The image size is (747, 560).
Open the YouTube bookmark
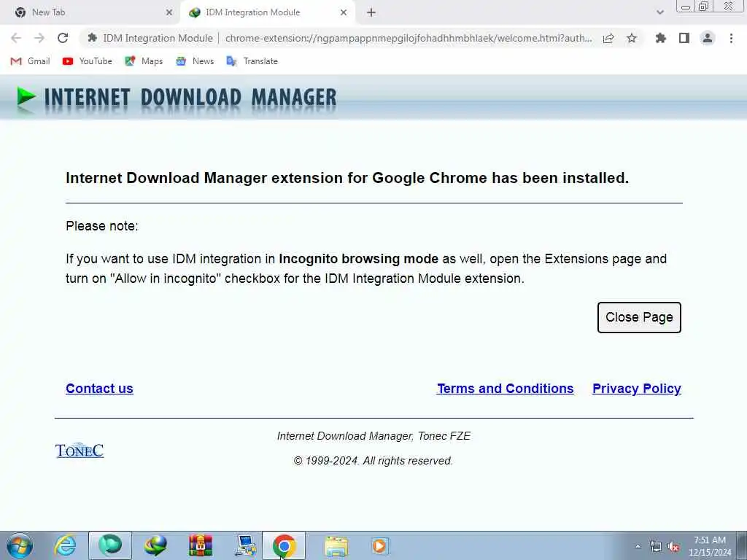(88, 61)
